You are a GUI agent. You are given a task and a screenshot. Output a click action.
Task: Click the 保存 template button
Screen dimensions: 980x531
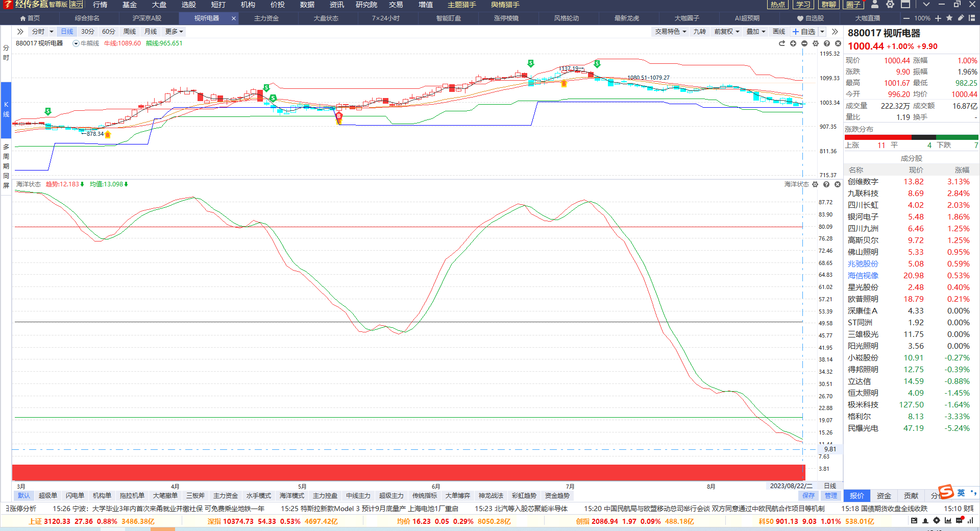pyautogui.click(x=808, y=496)
